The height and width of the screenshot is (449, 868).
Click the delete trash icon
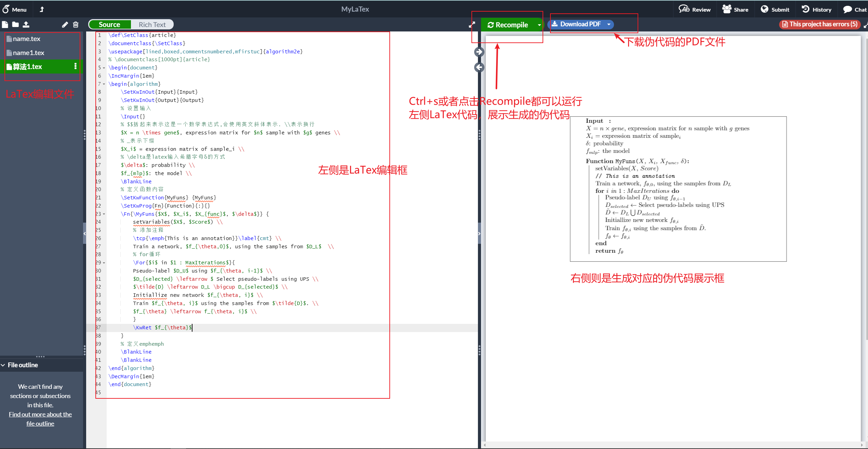76,25
